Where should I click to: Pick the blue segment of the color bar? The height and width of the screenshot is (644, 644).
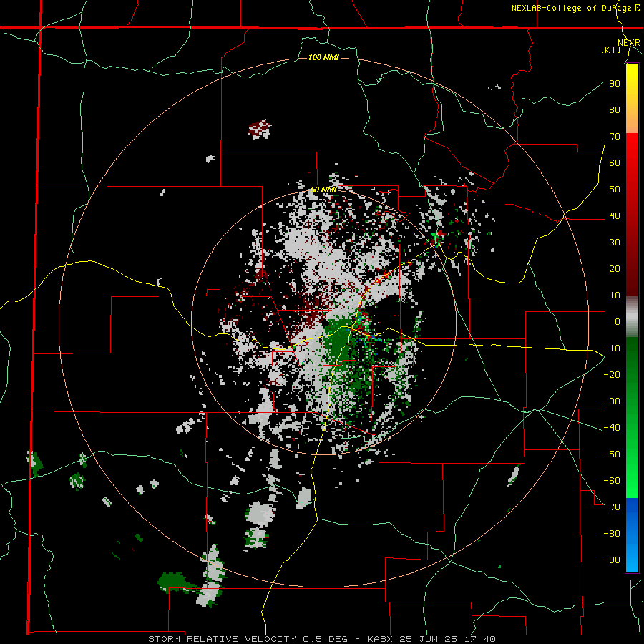(x=632, y=535)
